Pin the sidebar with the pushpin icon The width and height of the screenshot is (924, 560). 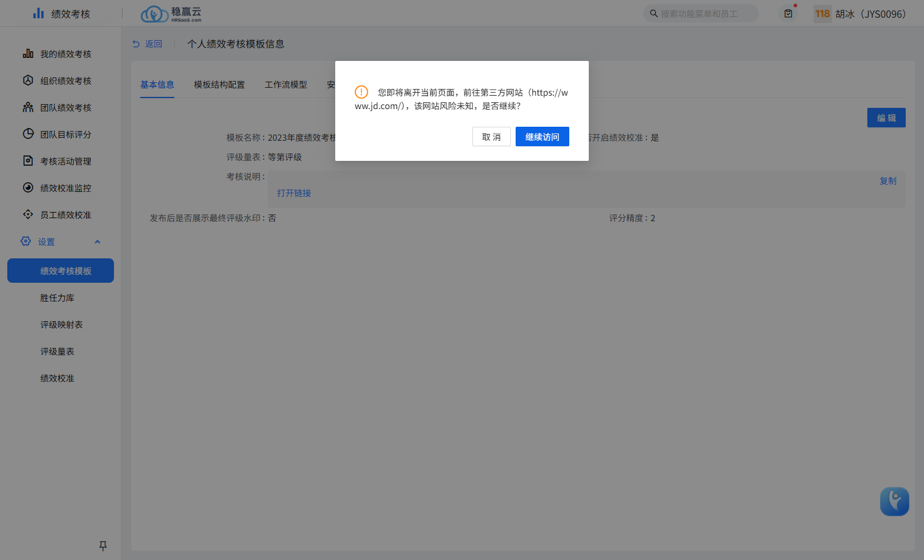[103, 545]
